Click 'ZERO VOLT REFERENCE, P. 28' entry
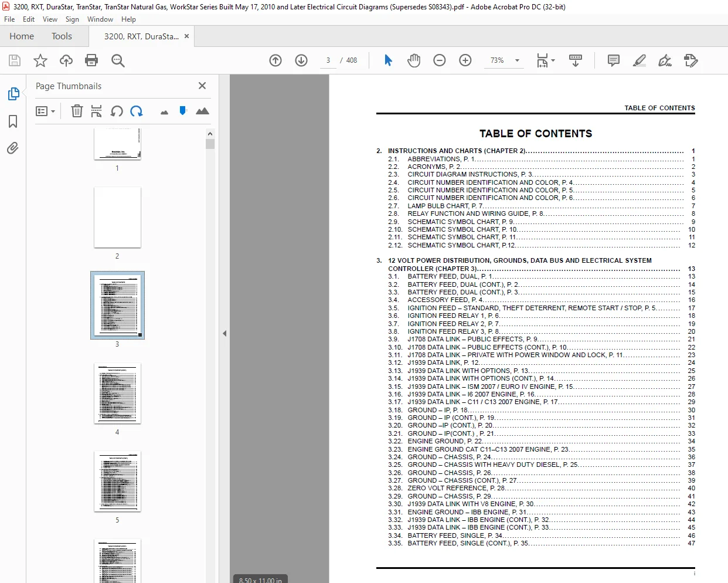Viewport: 728px width, 583px height. pos(456,488)
